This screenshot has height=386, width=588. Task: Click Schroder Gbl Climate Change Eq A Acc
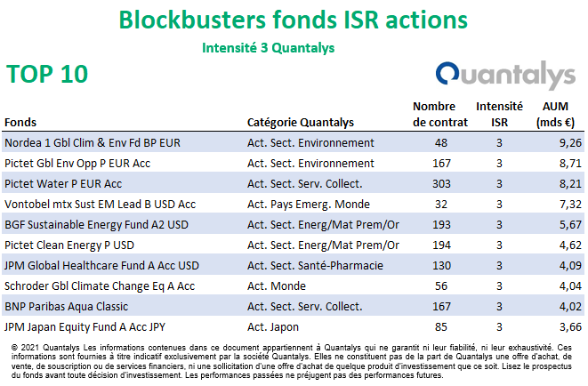click(100, 285)
